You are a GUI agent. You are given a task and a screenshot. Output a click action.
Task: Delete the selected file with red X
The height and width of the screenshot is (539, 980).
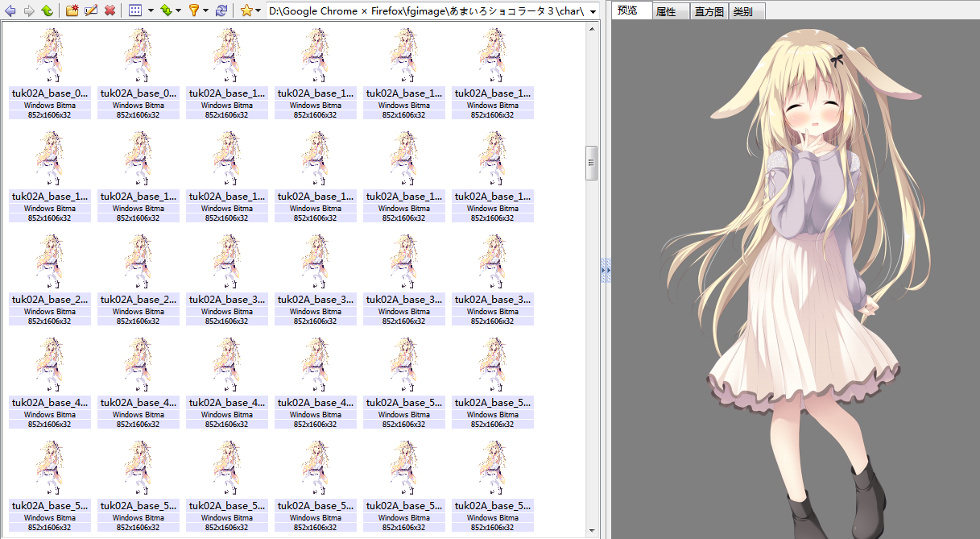pyautogui.click(x=110, y=10)
